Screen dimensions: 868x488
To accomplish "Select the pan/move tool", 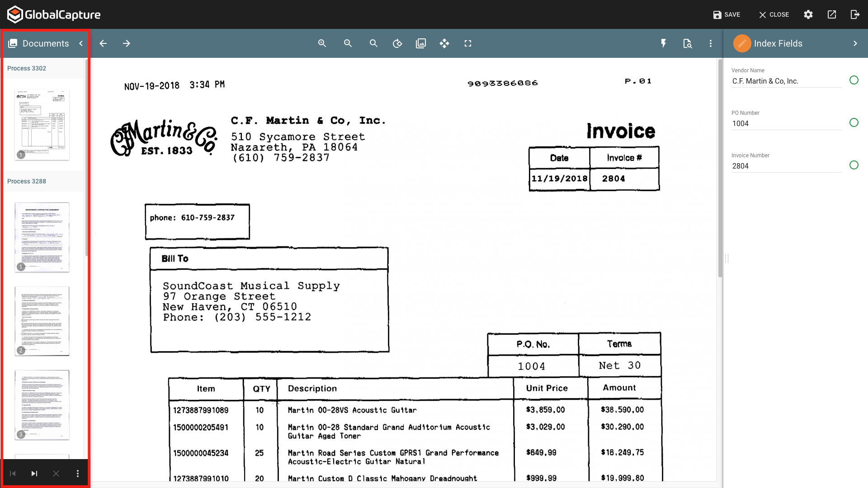I will [x=444, y=43].
